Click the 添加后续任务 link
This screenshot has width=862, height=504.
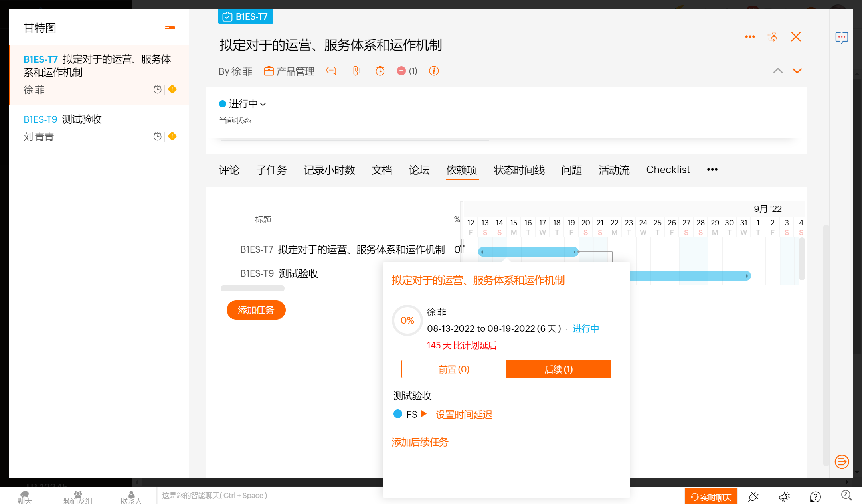[x=420, y=442]
